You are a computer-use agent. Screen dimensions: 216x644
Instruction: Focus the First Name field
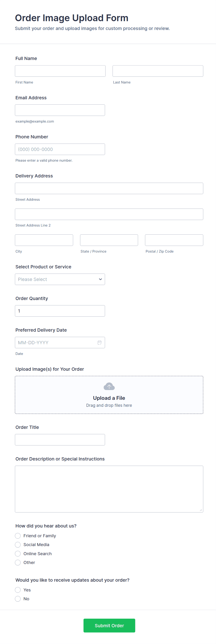pyautogui.click(x=60, y=71)
